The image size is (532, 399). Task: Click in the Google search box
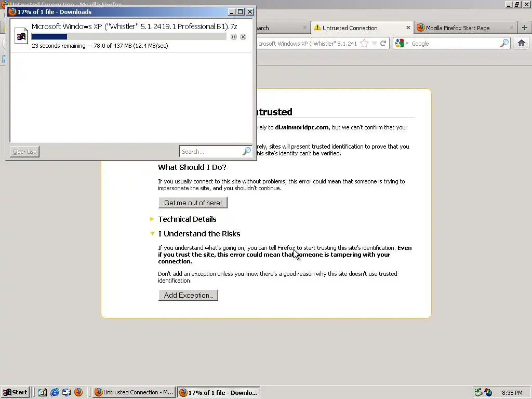click(455, 44)
